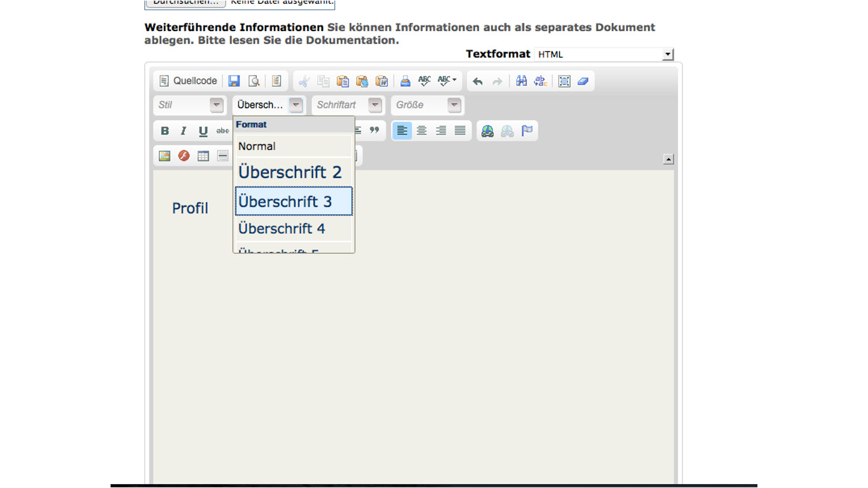Open Find with the binoculars icon
Image resolution: width=868 pixels, height=488 pixels.
pos(522,81)
